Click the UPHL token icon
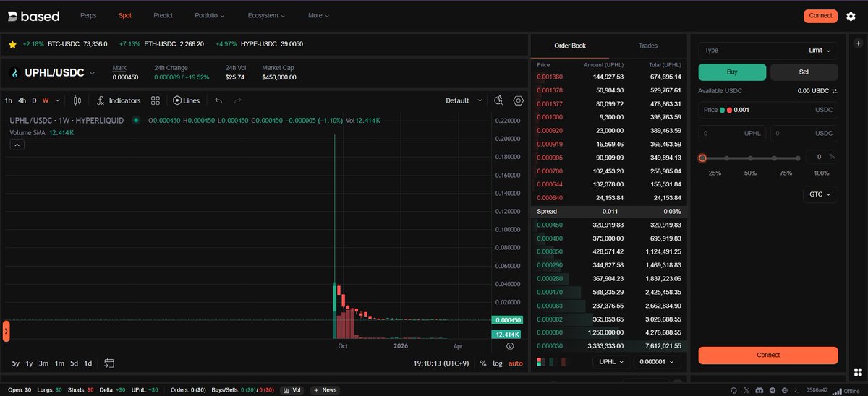 pyautogui.click(x=14, y=73)
